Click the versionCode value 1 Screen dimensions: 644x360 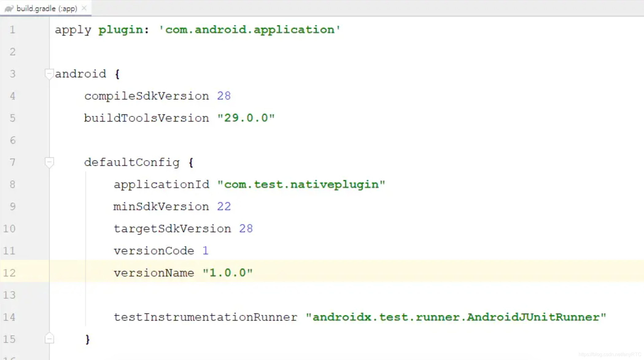[x=205, y=251]
